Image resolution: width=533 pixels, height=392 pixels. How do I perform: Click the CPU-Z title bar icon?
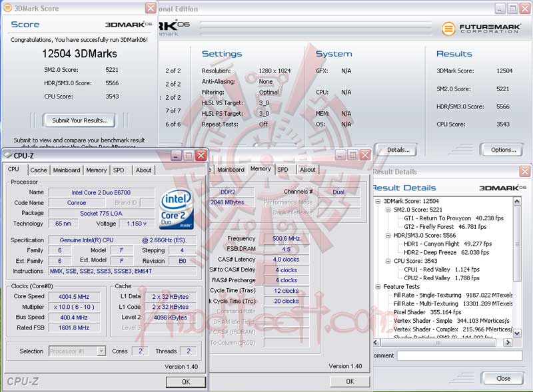7,155
